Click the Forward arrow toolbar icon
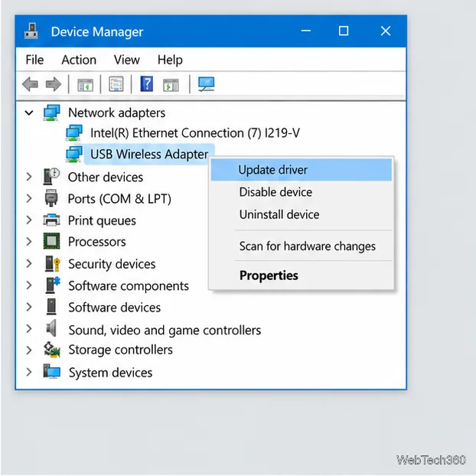 54,84
